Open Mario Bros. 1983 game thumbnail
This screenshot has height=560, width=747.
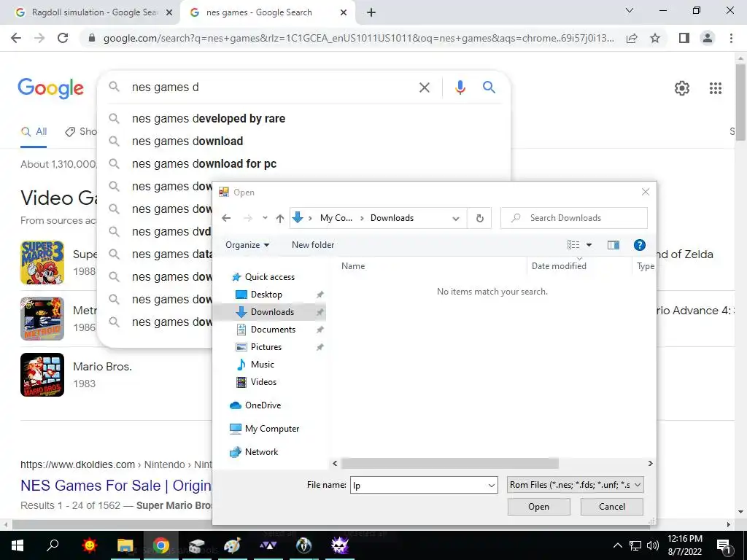(42, 375)
